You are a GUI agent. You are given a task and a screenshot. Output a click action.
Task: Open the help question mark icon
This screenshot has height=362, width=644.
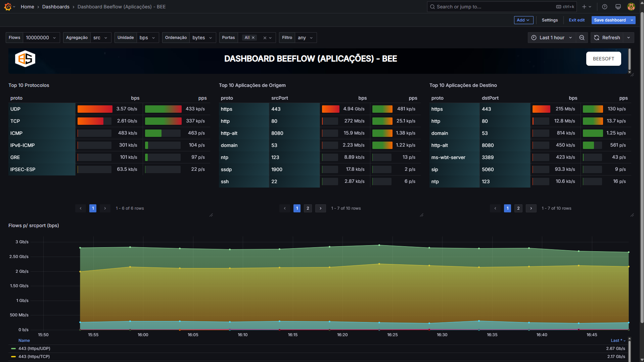[x=605, y=7]
